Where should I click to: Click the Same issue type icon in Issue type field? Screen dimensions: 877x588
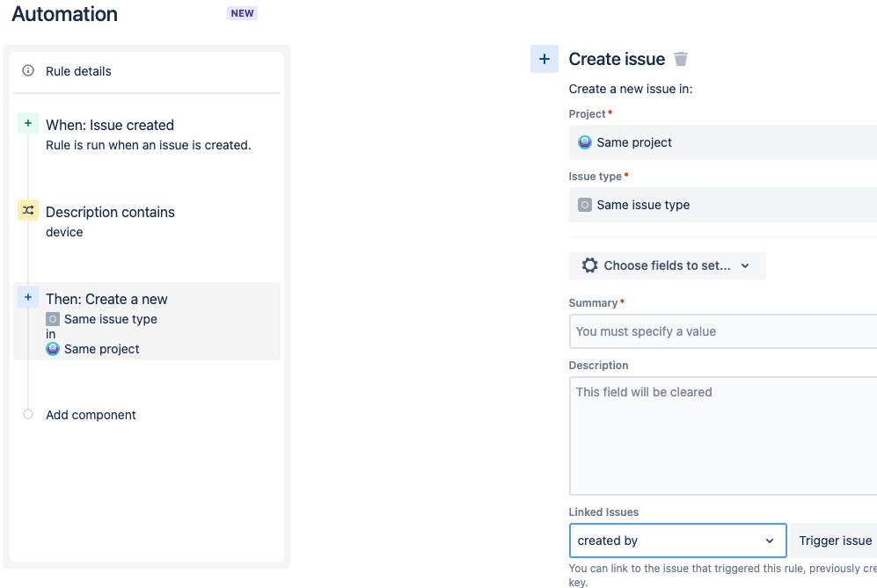(x=584, y=205)
